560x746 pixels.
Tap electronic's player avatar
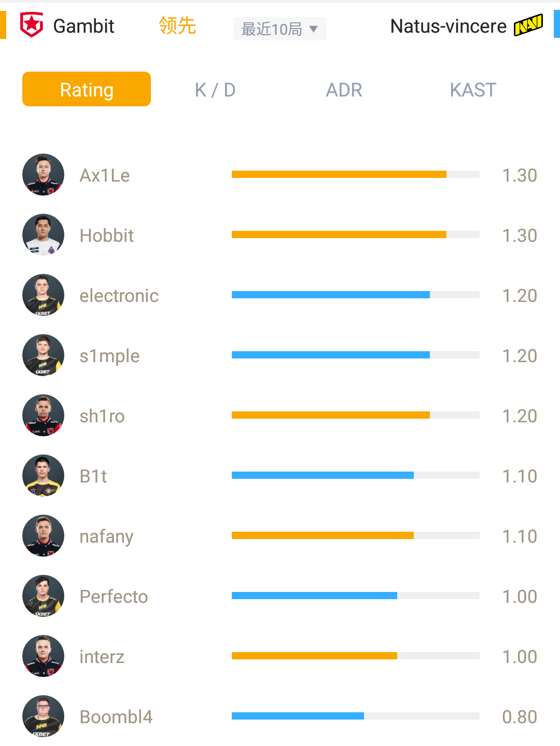(x=44, y=295)
